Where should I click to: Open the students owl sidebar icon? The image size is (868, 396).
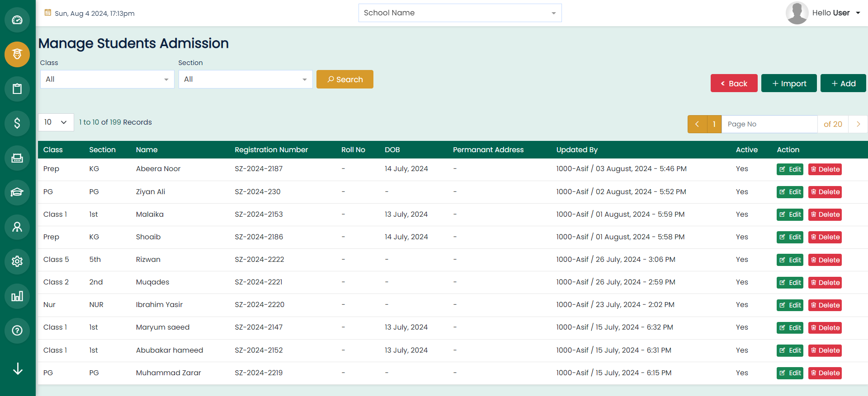[x=17, y=54]
